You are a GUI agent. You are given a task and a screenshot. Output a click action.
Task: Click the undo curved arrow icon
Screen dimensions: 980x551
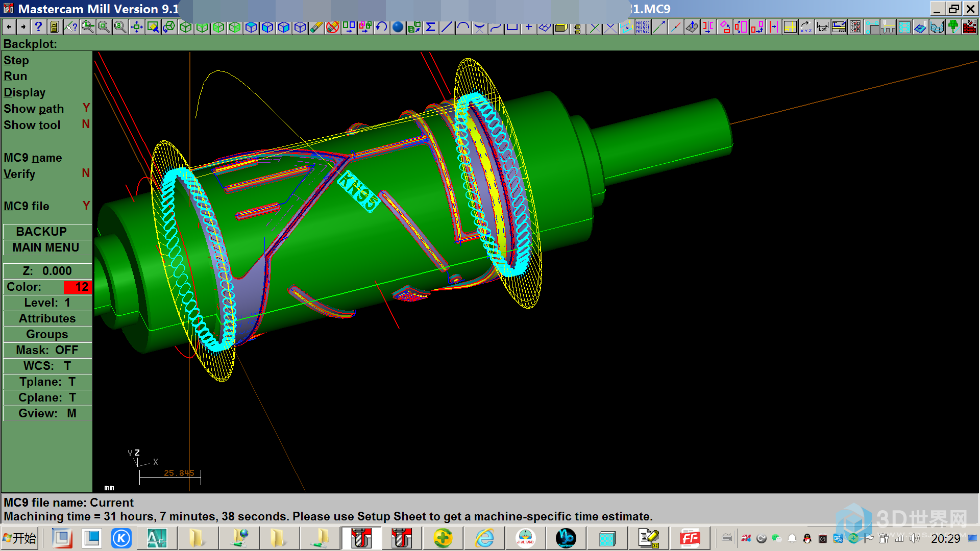(381, 27)
